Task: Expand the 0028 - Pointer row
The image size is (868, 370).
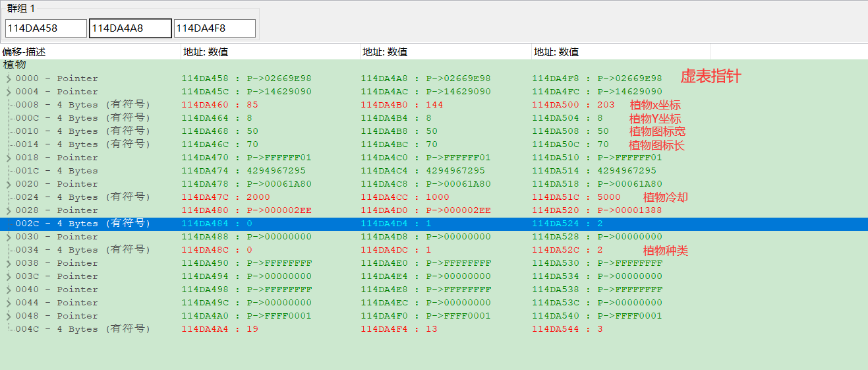Action: tap(9, 210)
